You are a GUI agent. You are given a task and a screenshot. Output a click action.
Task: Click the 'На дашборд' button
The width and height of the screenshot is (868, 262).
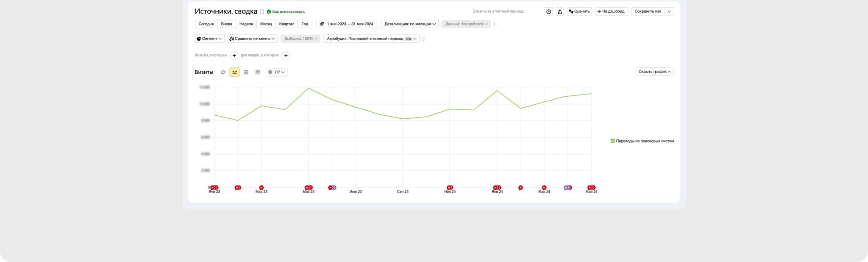coord(611,11)
